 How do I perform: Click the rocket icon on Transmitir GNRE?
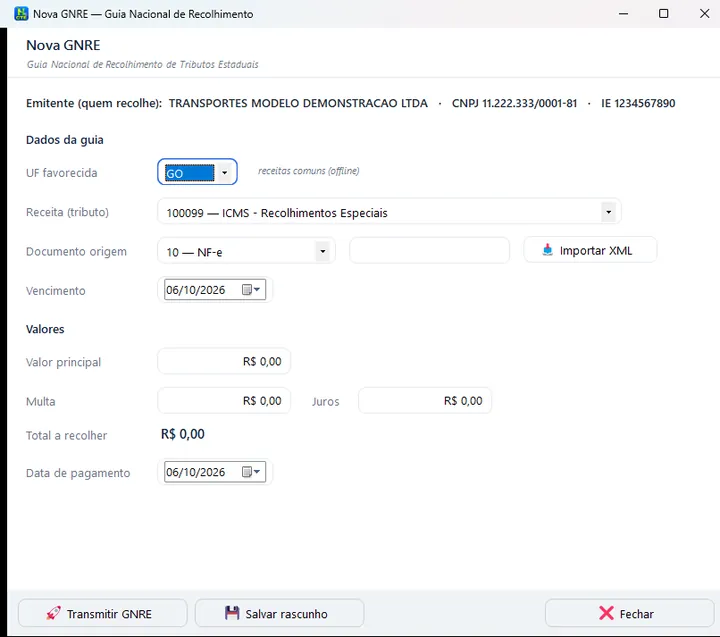(53, 613)
